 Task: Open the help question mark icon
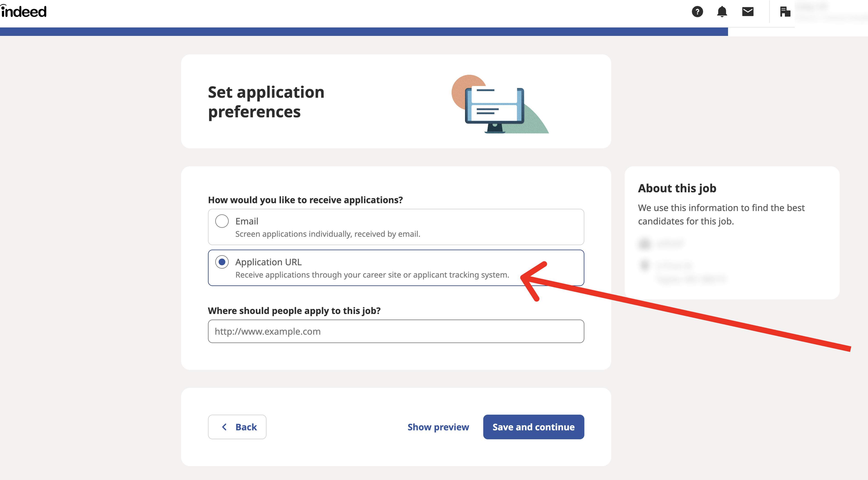(x=697, y=12)
